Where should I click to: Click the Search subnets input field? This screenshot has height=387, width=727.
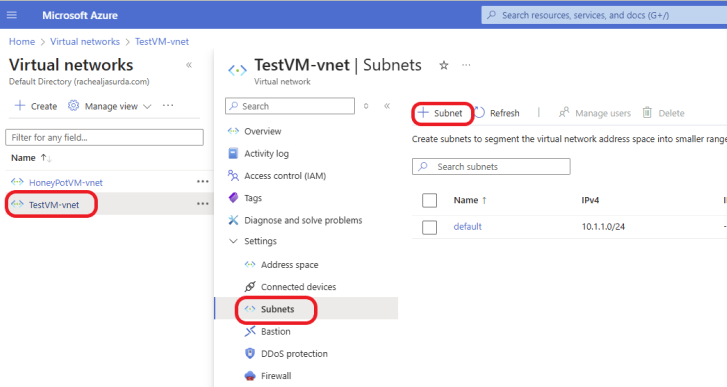(491, 167)
